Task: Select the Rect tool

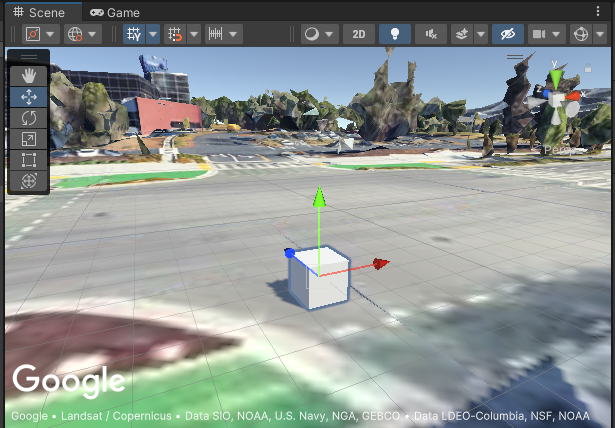Action: (28, 160)
